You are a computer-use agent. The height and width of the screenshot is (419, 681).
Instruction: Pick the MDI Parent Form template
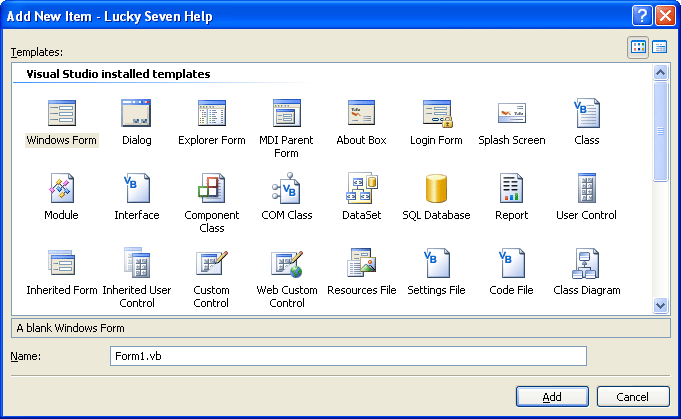point(287,113)
